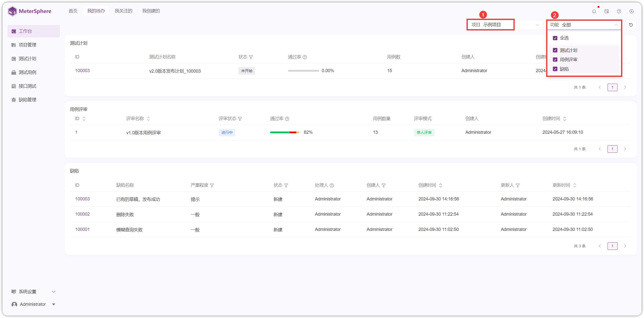Filter test plan by status funnel icon
This screenshot has height=318, width=644.
pyautogui.click(x=251, y=57)
